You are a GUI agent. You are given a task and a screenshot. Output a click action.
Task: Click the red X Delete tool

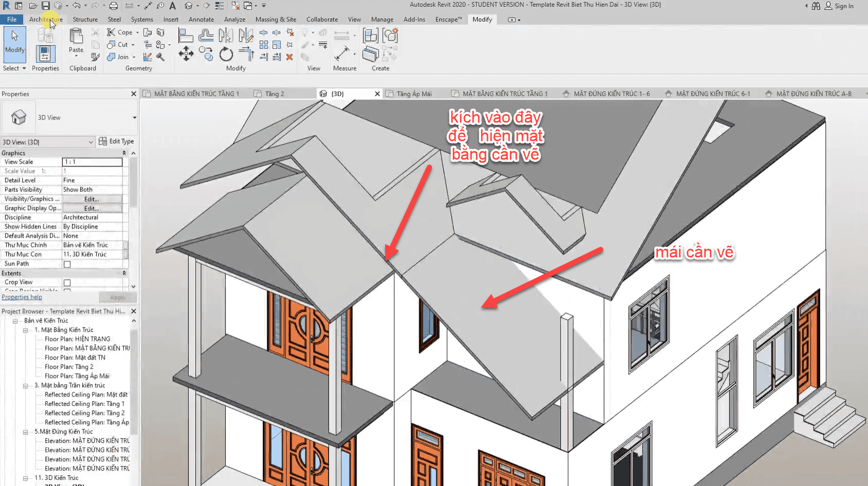(290, 57)
